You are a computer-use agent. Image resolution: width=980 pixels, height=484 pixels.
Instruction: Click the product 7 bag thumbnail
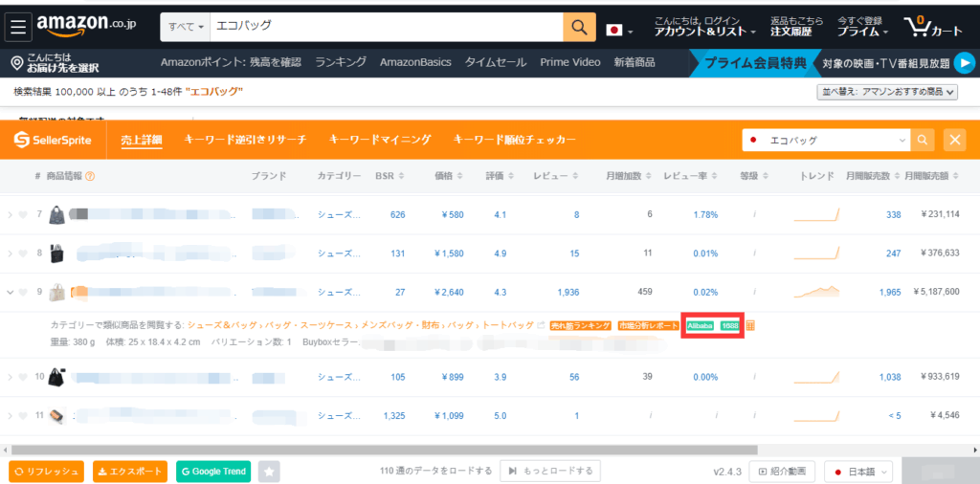[57, 214]
